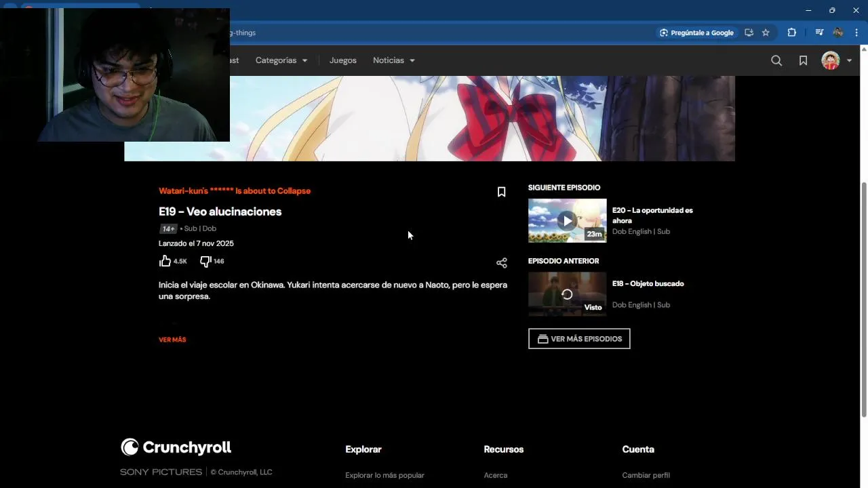Click E19 – Veo alucinaciones heading
The height and width of the screenshot is (488, 868).
[220, 211]
